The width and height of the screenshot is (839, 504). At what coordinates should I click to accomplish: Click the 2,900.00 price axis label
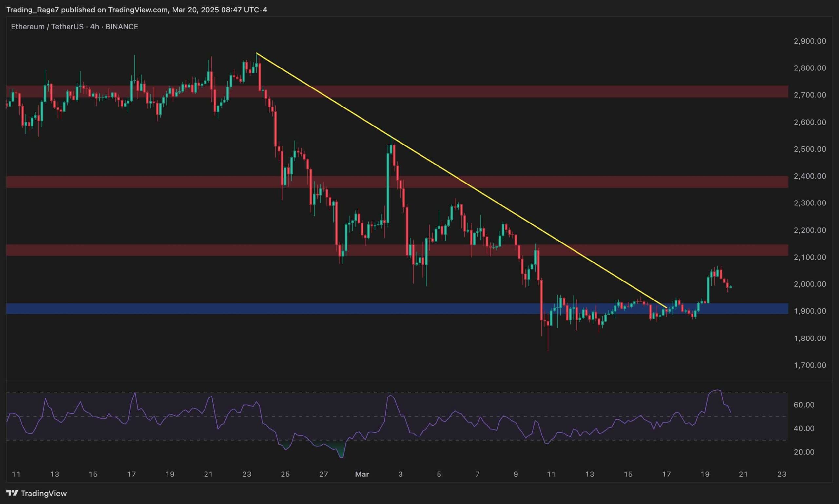[x=810, y=41]
